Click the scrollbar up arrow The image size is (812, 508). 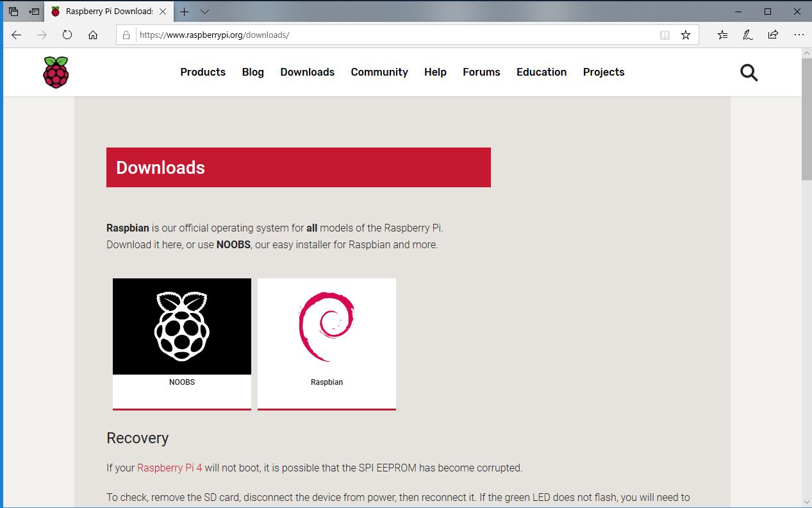tap(806, 53)
